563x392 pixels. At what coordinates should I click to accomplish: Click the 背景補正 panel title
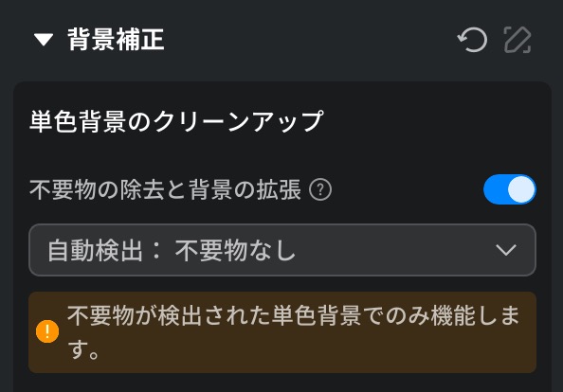[x=116, y=40]
